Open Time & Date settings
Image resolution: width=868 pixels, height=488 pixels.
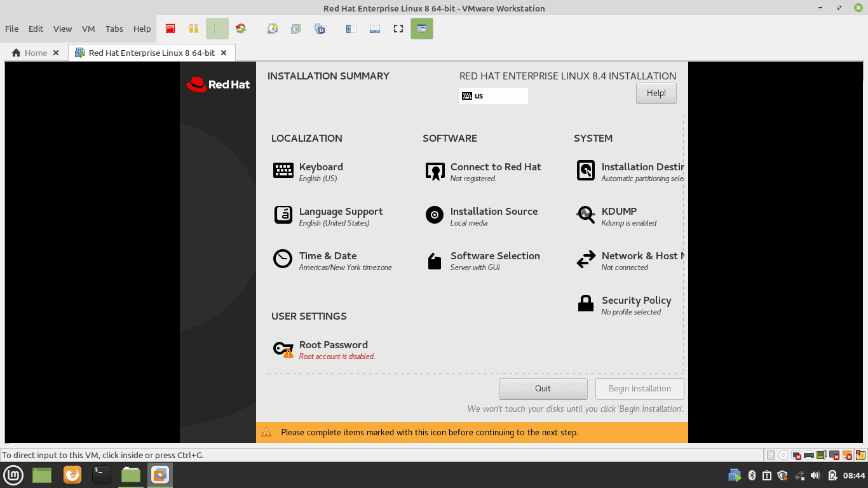point(332,261)
